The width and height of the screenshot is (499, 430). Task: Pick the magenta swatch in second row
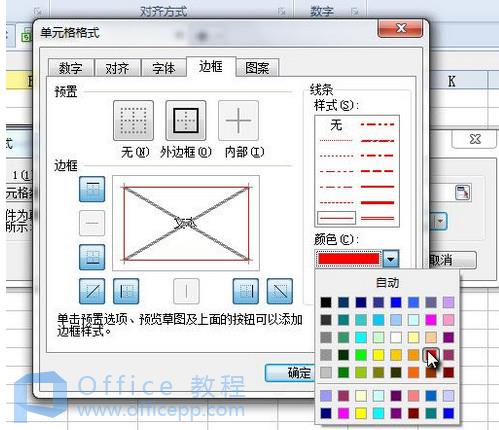[x=431, y=320]
